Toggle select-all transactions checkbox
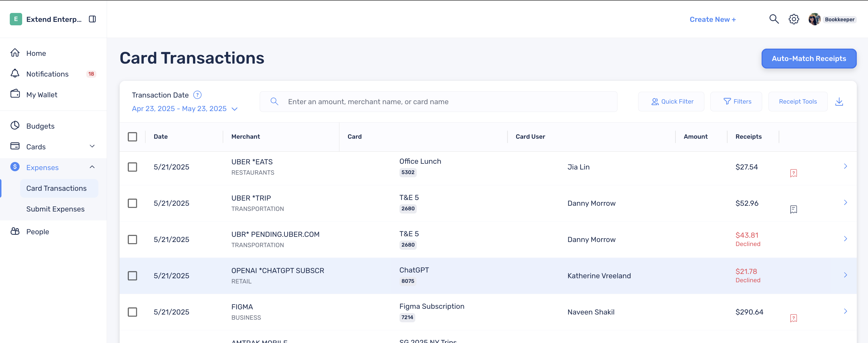Screen dimensions: 868x343 tap(132, 137)
